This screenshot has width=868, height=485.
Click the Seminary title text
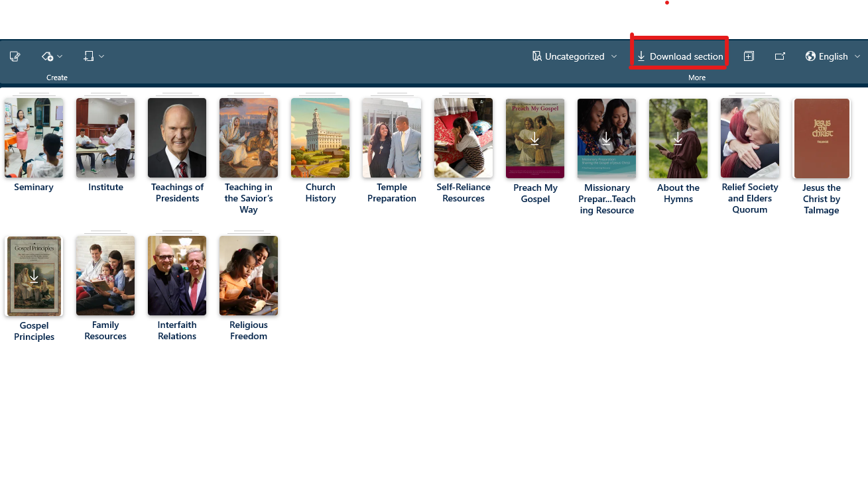click(34, 188)
